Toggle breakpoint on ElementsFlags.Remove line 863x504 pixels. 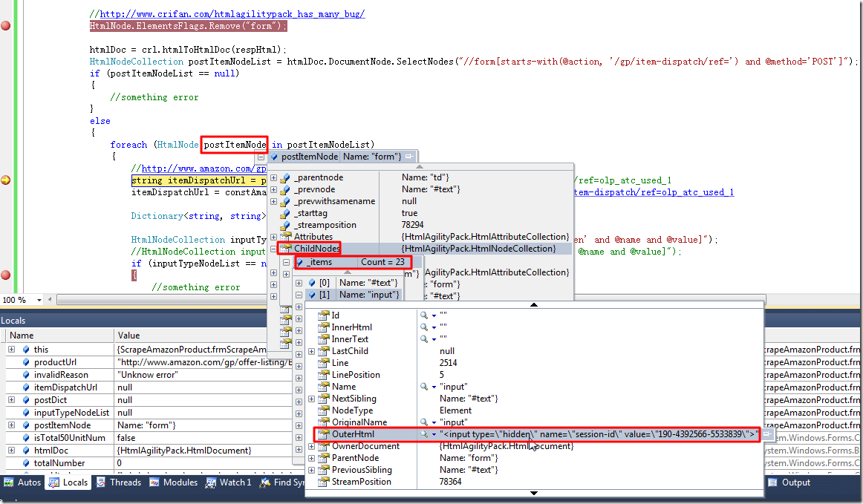(5, 25)
